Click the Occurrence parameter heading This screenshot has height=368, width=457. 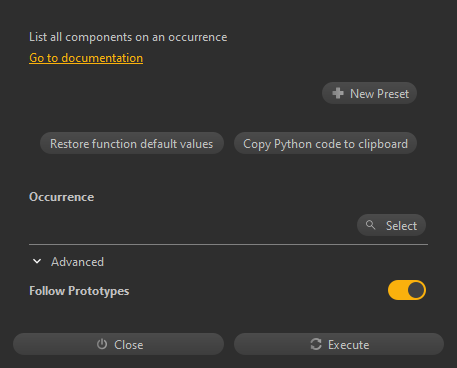(61, 197)
